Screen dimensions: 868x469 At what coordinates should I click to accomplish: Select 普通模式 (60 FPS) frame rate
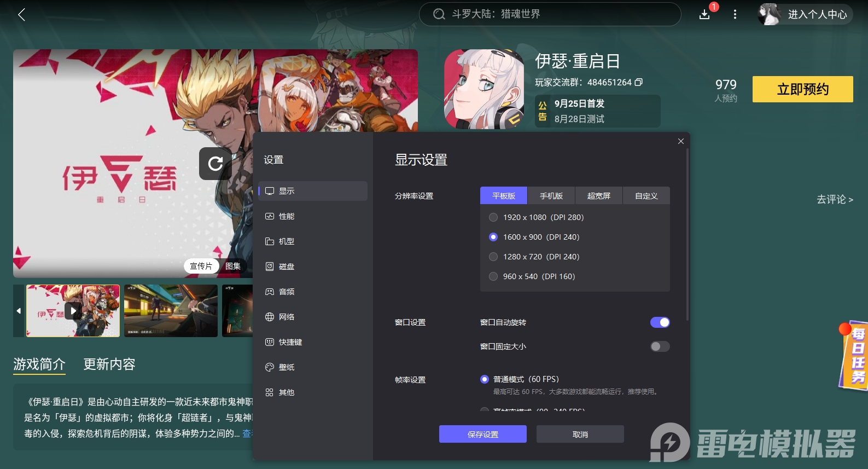point(520,379)
